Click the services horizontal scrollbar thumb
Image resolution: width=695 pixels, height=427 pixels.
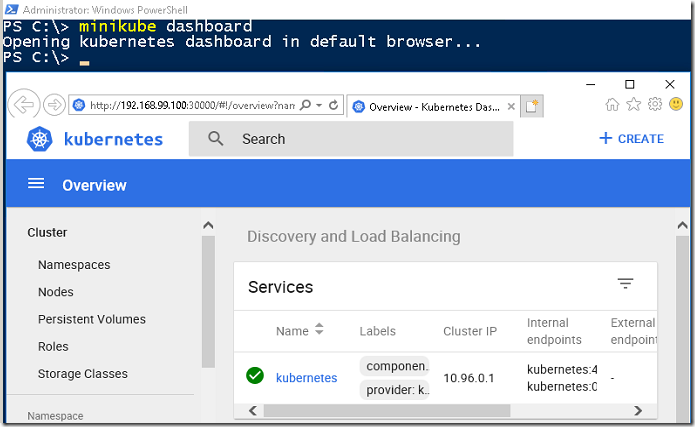coord(387,411)
